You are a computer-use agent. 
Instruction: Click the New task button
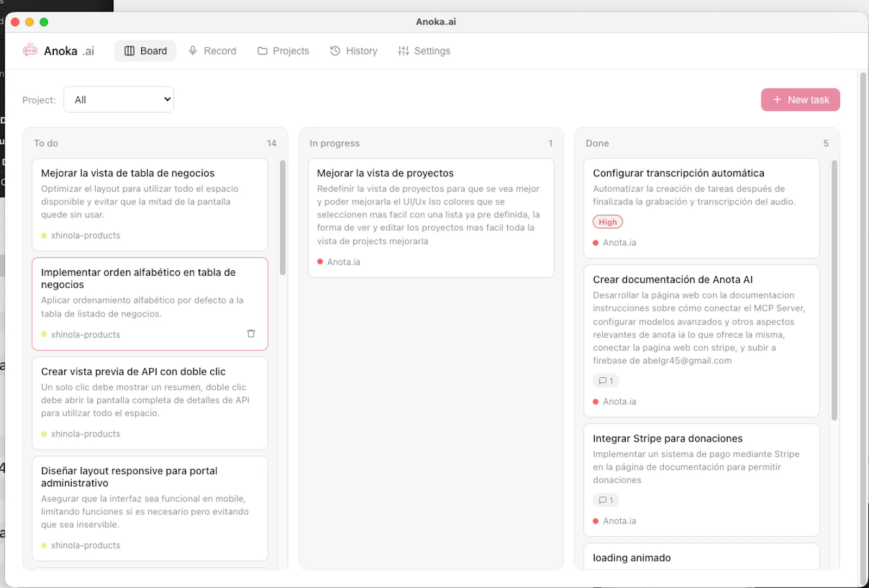pyautogui.click(x=800, y=100)
